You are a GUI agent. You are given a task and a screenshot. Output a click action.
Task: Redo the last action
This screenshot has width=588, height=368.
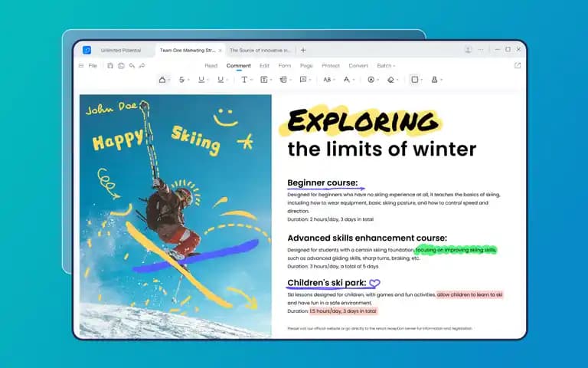(x=142, y=66)
